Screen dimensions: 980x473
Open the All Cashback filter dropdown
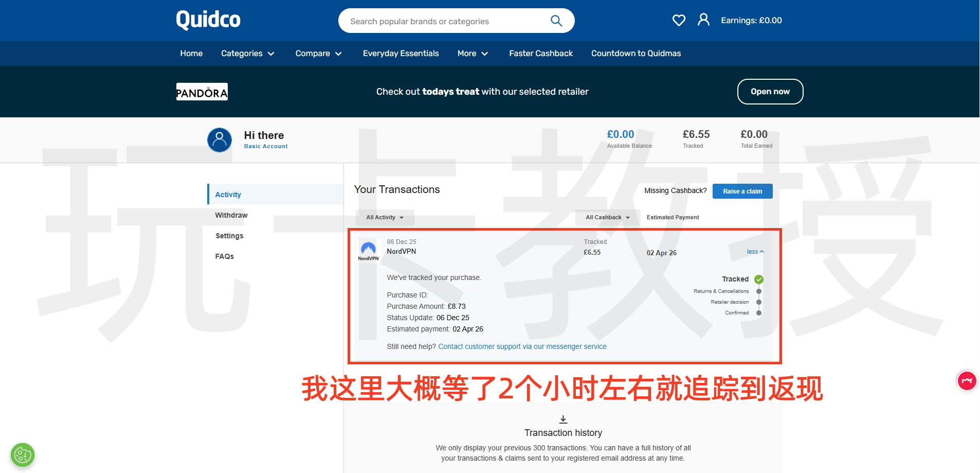[606, 217]
